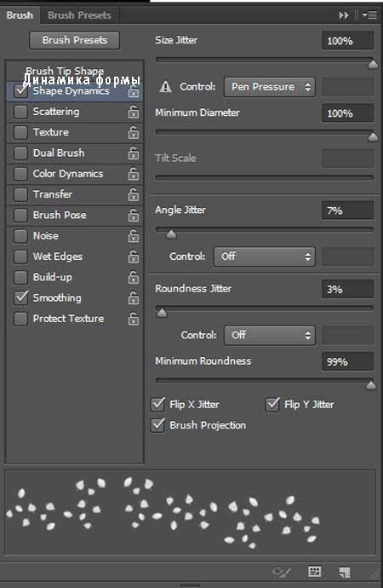This screenshot has width=383, height=588.
Task: Toggle the lock icon next to Scattering
Action: pyautogui.click(x=134, y=112)
